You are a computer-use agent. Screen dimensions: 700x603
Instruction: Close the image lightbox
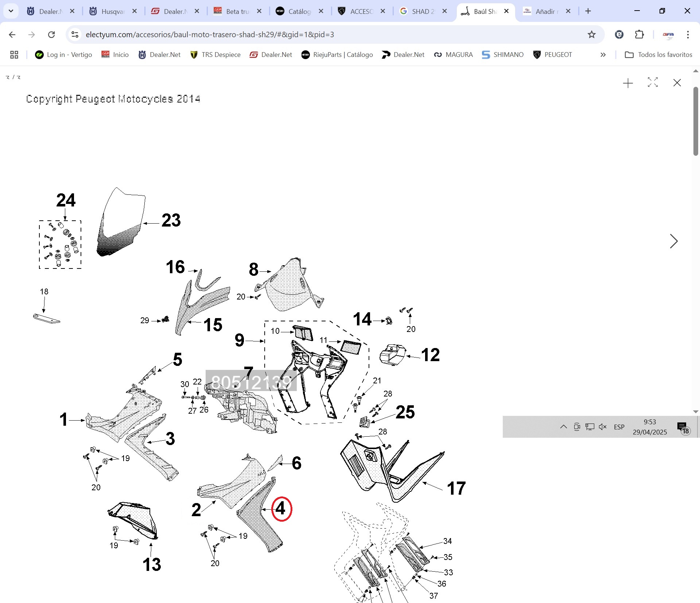pos(677,83)
